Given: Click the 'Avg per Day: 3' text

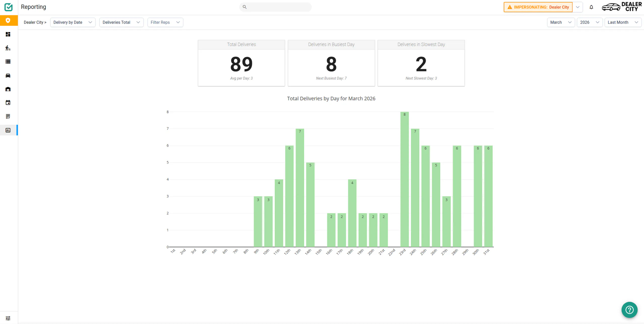Looking at the screenshot, I should (x=241, y=78).
